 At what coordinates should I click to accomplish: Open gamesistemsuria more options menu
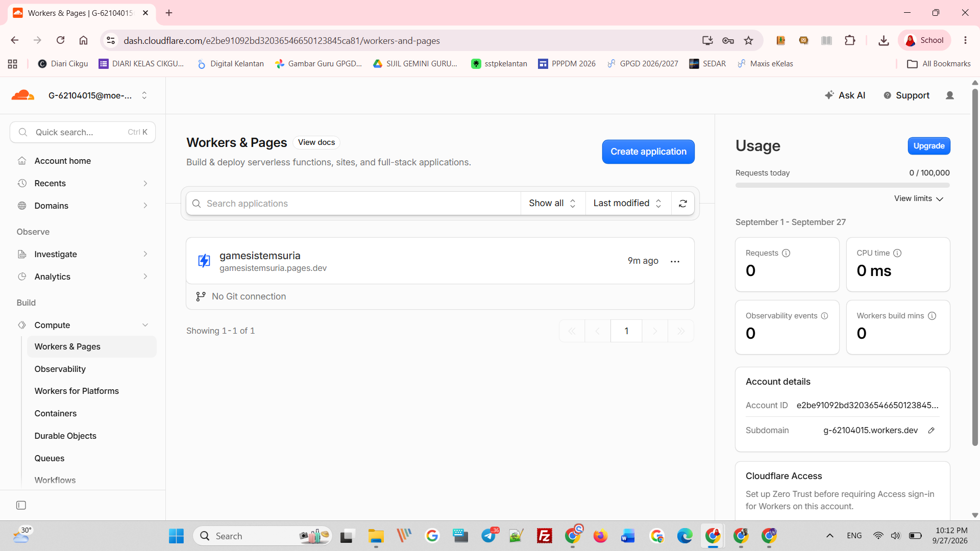tap(675, 261)
